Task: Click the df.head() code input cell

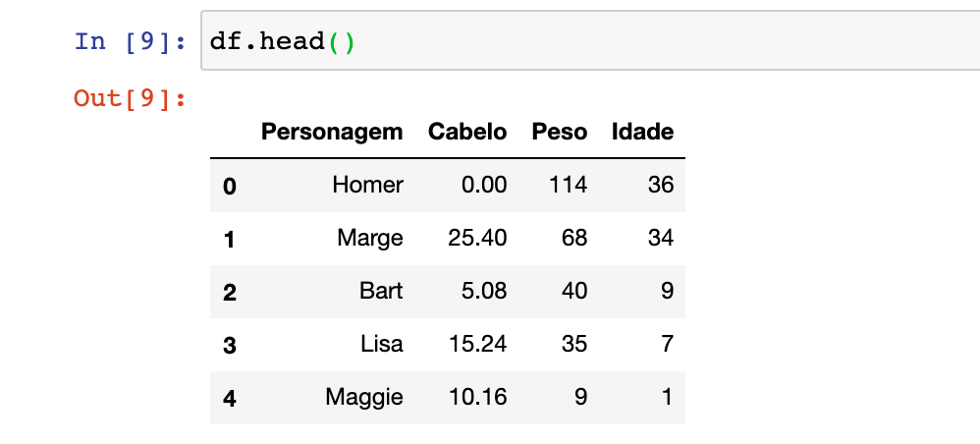Action: click(589, 42)
